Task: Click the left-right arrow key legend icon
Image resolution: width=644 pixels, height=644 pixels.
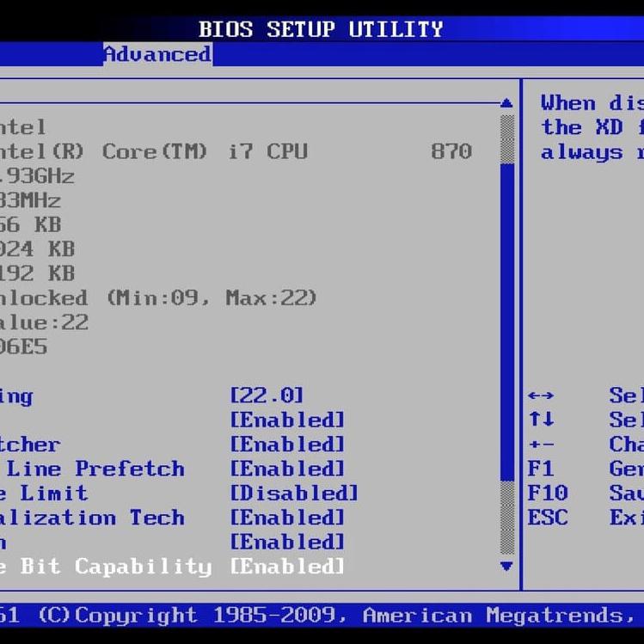Action: 541,396
